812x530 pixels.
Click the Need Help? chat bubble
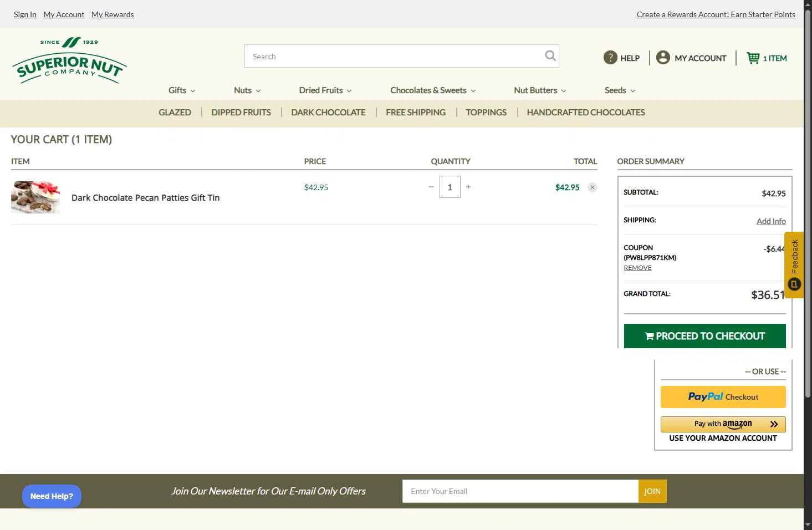pyautogui.click(x=52, y=496)
